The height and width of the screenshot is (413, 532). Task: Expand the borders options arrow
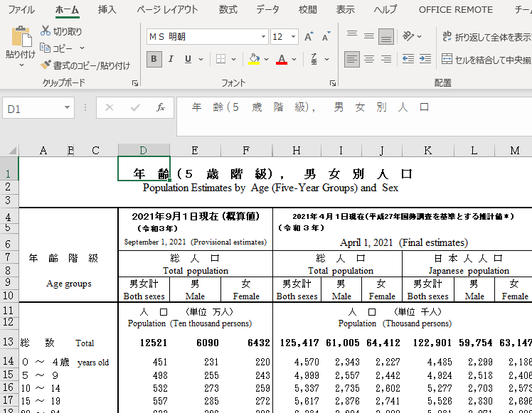[233, 59]
